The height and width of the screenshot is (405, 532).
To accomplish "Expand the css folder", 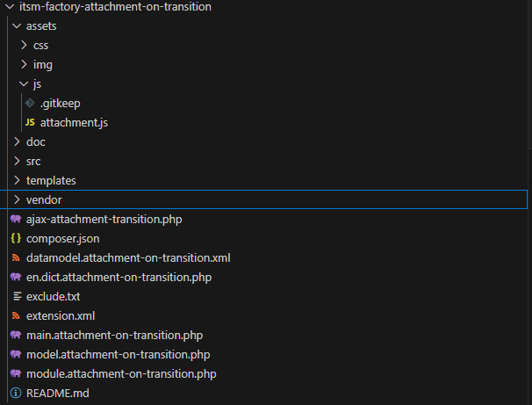I will pyautogui.click(x=24, y=45).
